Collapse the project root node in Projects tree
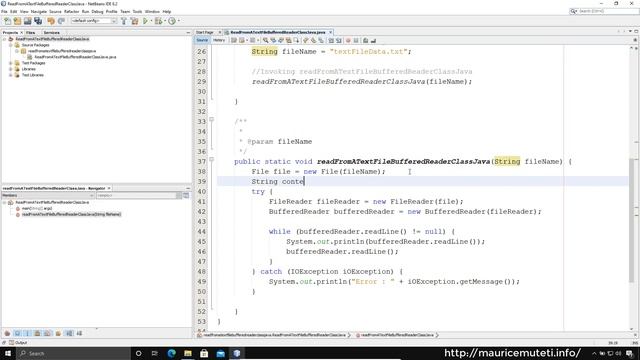 click(4, 39)
